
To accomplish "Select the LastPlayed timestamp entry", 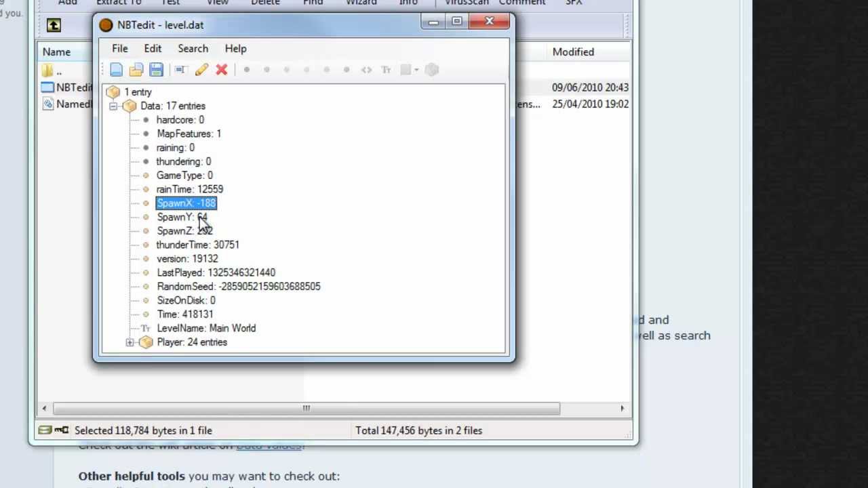I will (x=216, y=272).
